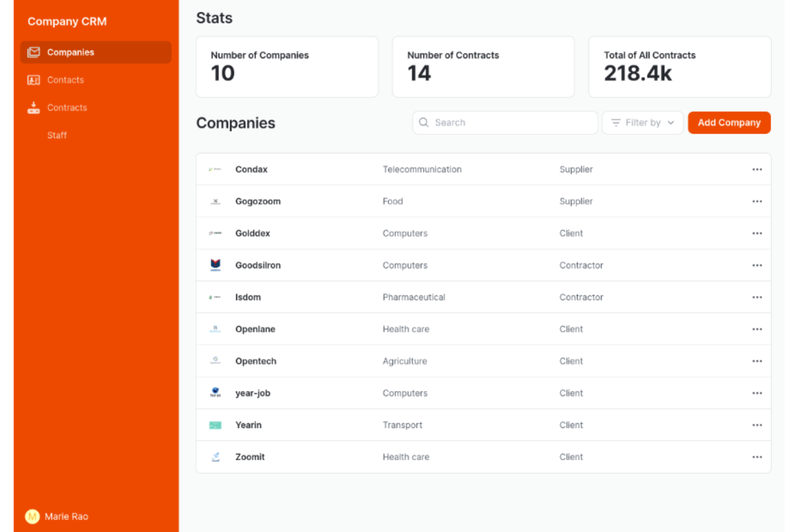798x532 pixels.
Task: Click the Companies envelope icon in sidebar
Action: pyautogui.click(x=33, y=52)
